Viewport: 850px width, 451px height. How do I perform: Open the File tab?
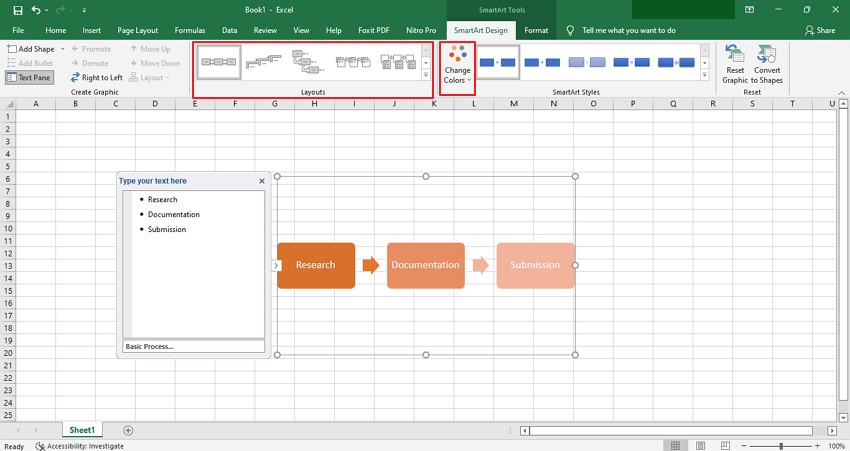point(18,30)
